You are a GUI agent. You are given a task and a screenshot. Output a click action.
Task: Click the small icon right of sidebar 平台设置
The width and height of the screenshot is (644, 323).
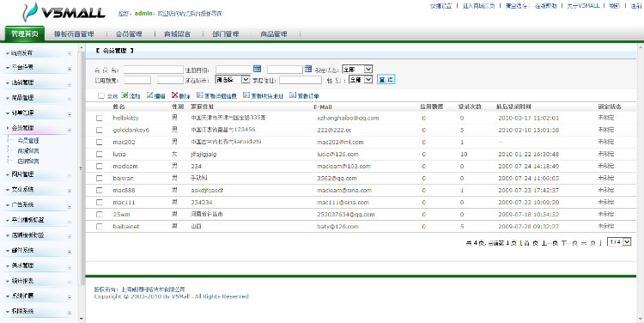pyautogui.click(x=70, y=69)
